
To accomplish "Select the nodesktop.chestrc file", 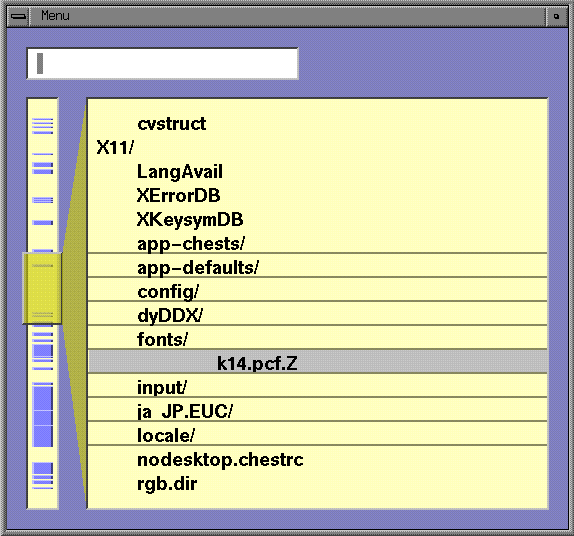I will click(220, 460).
